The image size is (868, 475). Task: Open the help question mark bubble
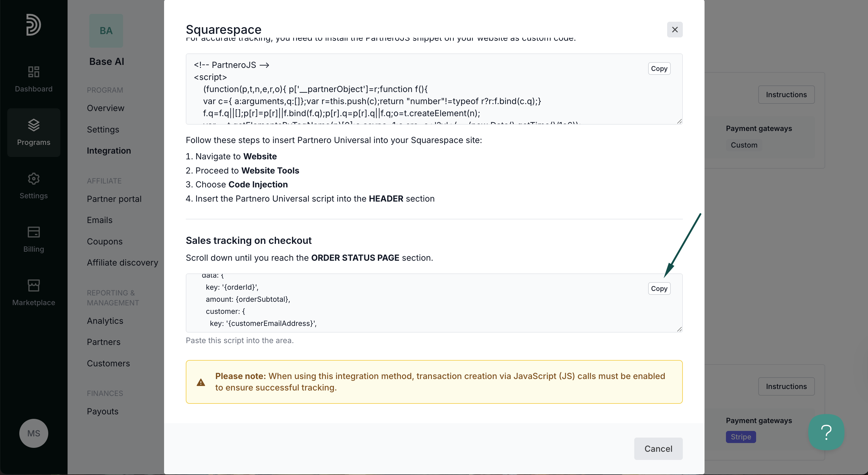[826, 432]
